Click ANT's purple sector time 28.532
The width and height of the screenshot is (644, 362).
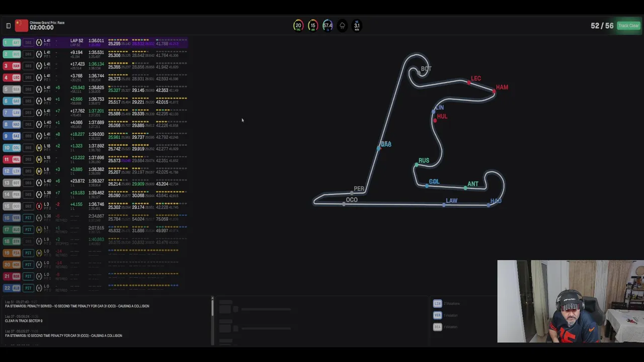pyautogui.click(x=137, y=44)
